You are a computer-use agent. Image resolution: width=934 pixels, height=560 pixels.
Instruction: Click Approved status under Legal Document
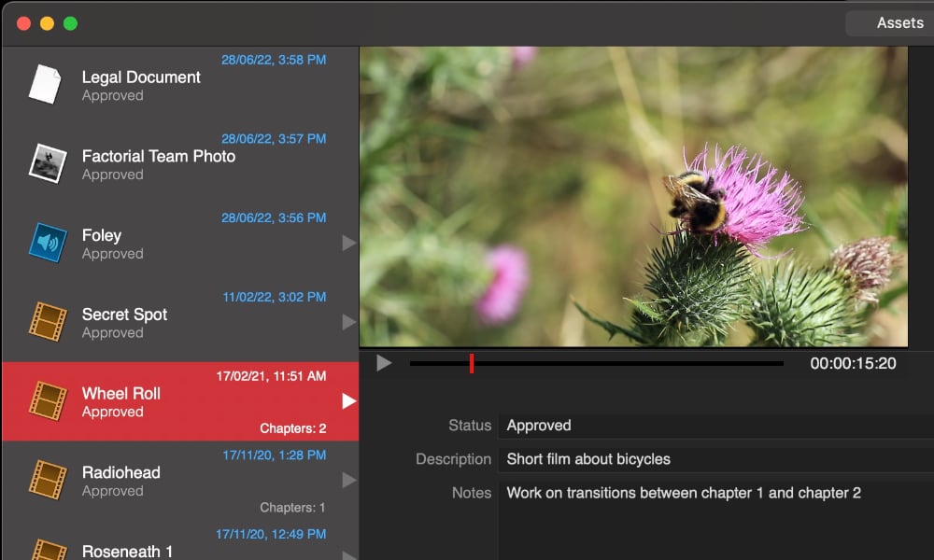(113, 96)
